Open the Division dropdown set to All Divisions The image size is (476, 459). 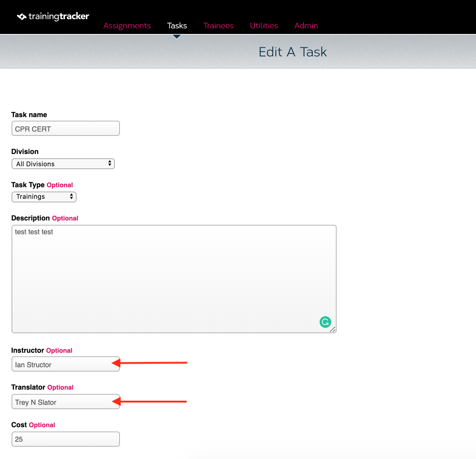[x=63, y=164]
